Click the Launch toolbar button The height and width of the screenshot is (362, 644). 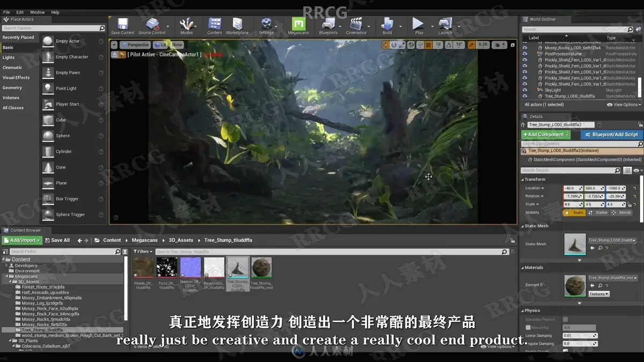click(445, 26)
